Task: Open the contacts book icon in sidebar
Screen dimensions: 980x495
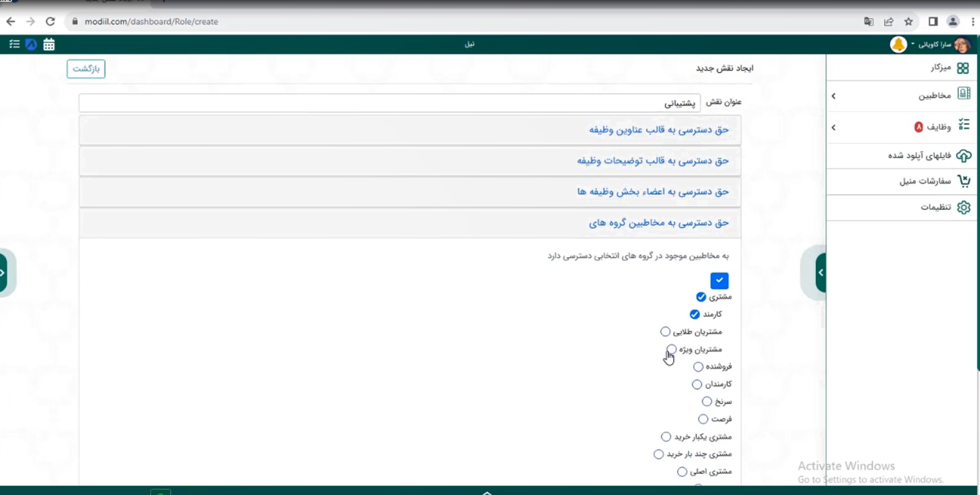Action: (964, 94)
